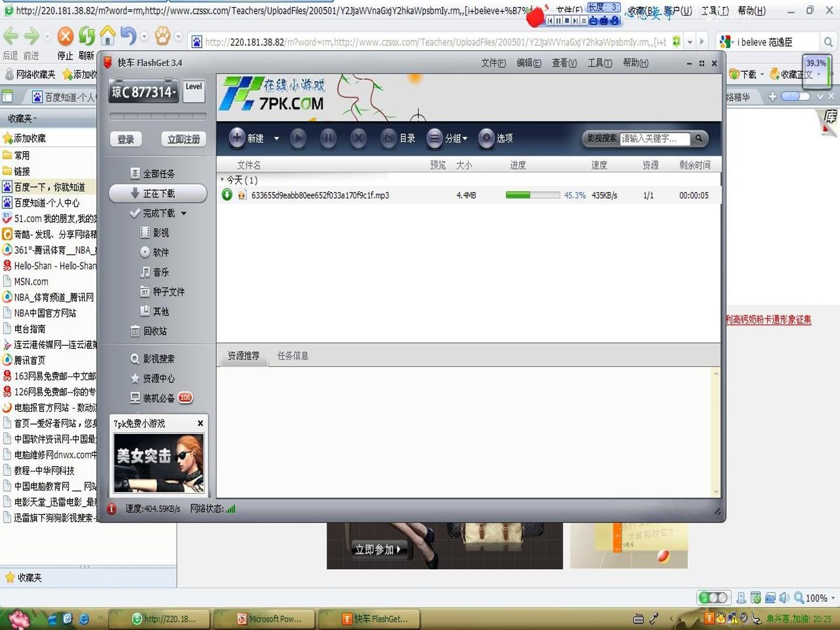The width and height of the screenshot is (840, 630).
Task: Collapse the 今天 (1) group
Action: click(222, 180)
